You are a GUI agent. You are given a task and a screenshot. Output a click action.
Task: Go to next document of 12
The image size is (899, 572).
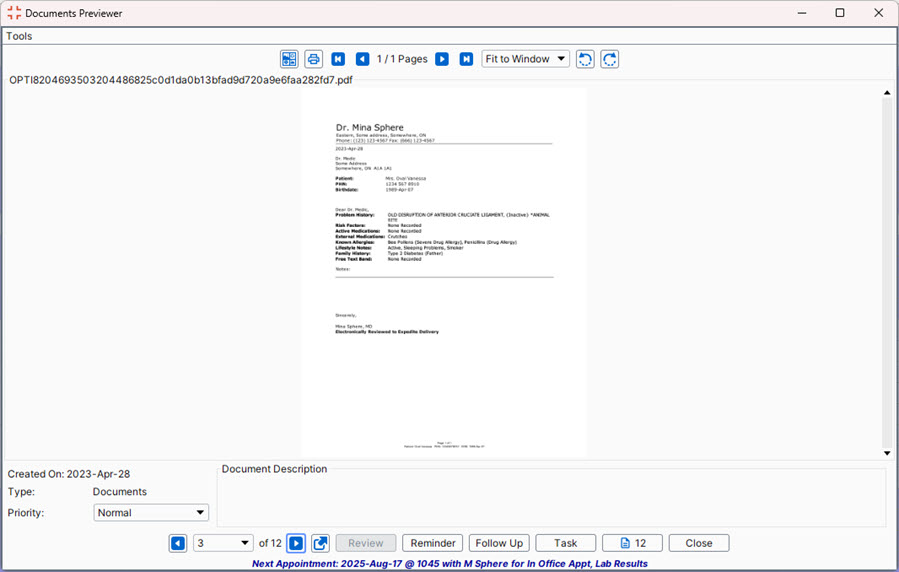(x=296, y=543)
